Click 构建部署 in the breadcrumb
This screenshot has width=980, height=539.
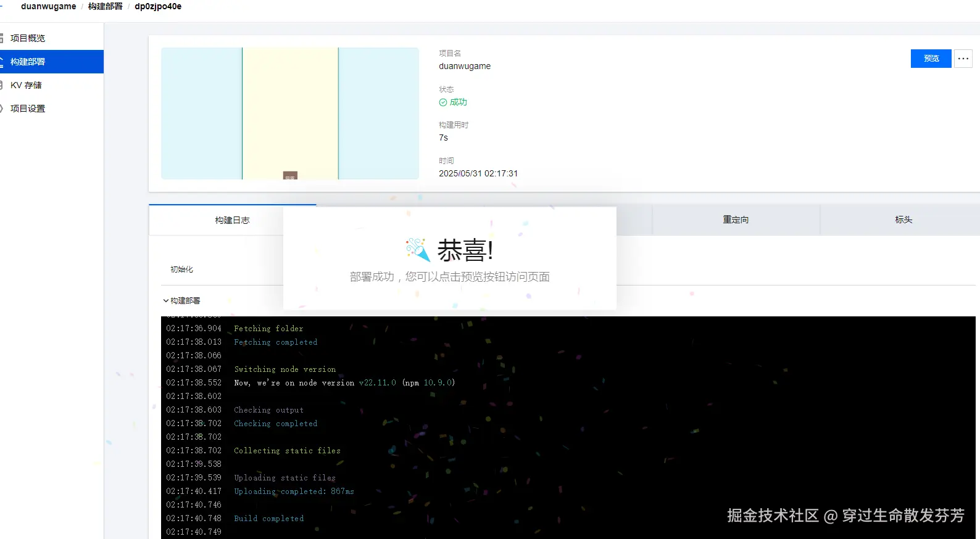tap(106, 6)
